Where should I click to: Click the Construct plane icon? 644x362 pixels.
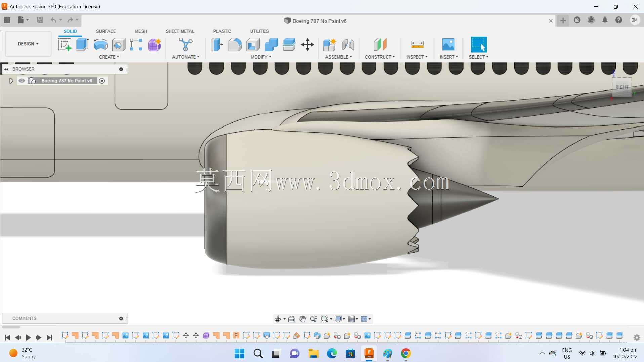[x=380, y=44]
